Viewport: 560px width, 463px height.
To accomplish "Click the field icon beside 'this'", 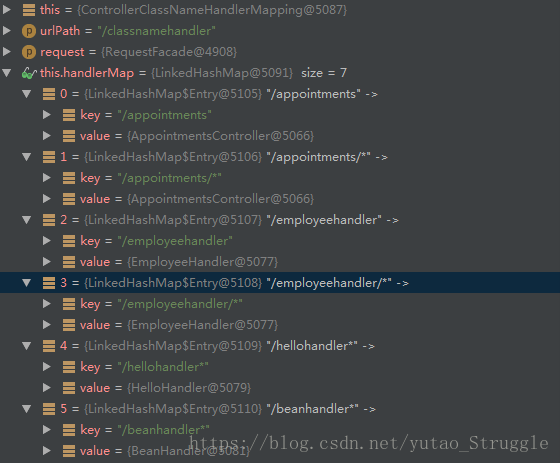I will pos(29,10).
